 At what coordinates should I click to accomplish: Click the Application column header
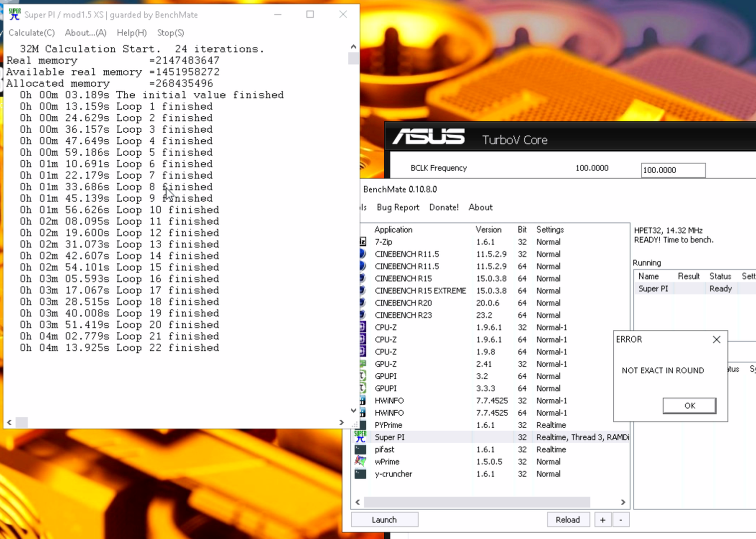[393, 230]
